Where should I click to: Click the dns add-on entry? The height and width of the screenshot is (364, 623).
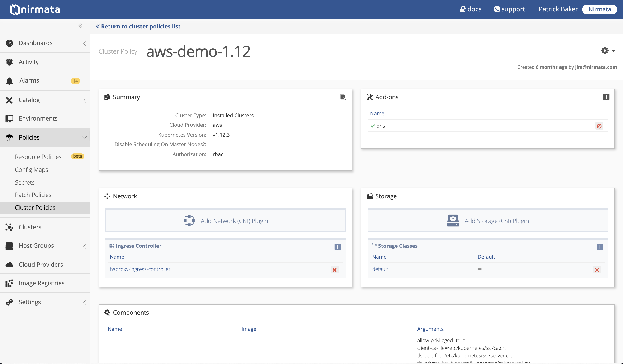click(381, 126)
